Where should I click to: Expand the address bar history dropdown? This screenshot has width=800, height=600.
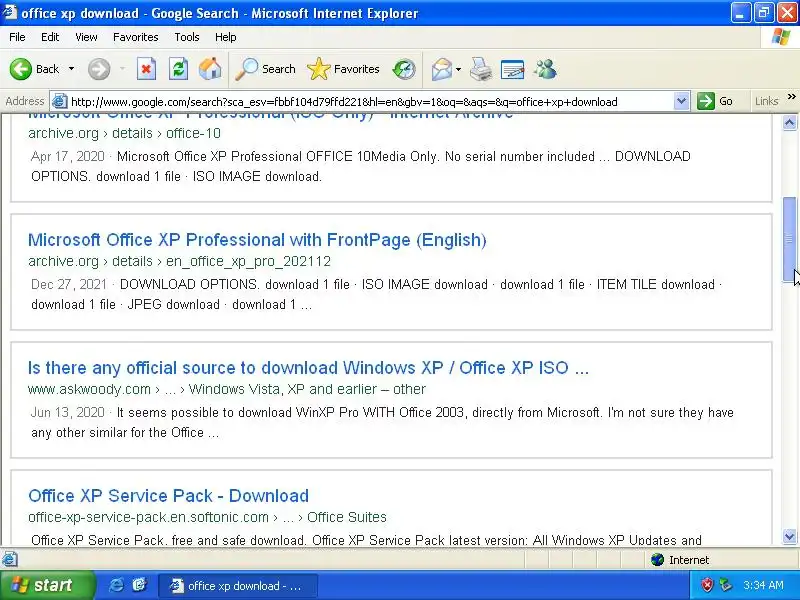click(x=681, y=101)
